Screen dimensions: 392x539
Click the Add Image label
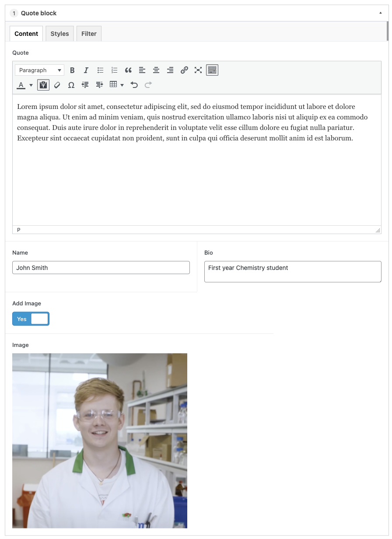[x=27, y=303]
